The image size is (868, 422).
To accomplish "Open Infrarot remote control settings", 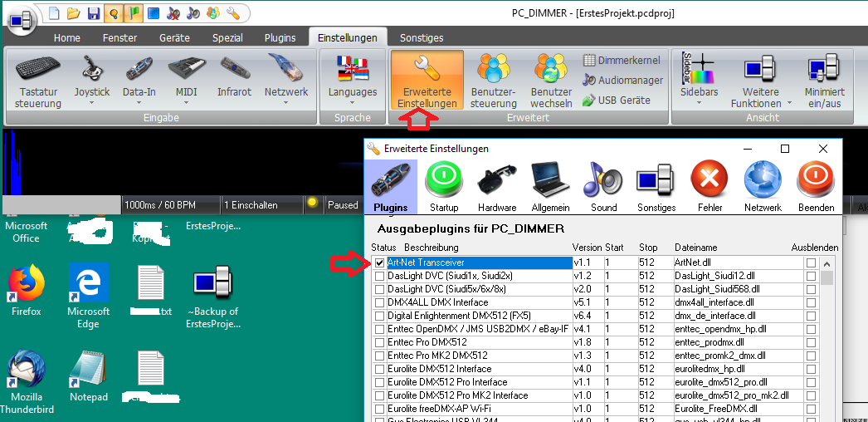I will [x=234, y=76].
